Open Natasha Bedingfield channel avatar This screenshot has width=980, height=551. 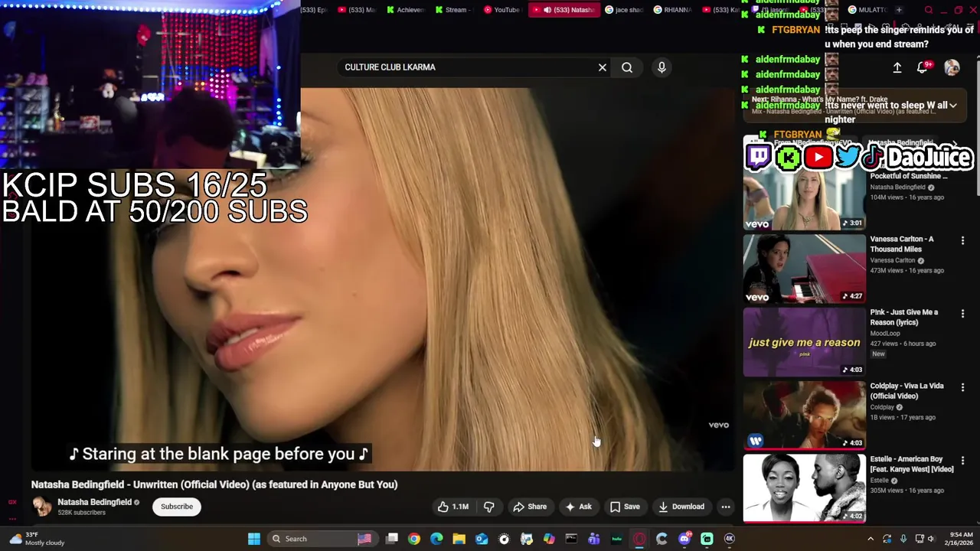[42, 507]
